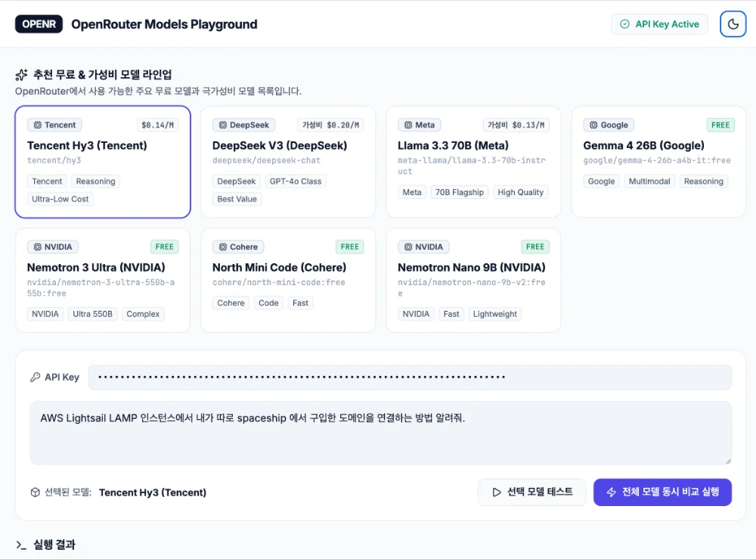The width and height of the screenshot is (756, 559).
Task: Select the Gemma 4 26B (Google) card
Action: pyautogui.click(x=658, y=162)
